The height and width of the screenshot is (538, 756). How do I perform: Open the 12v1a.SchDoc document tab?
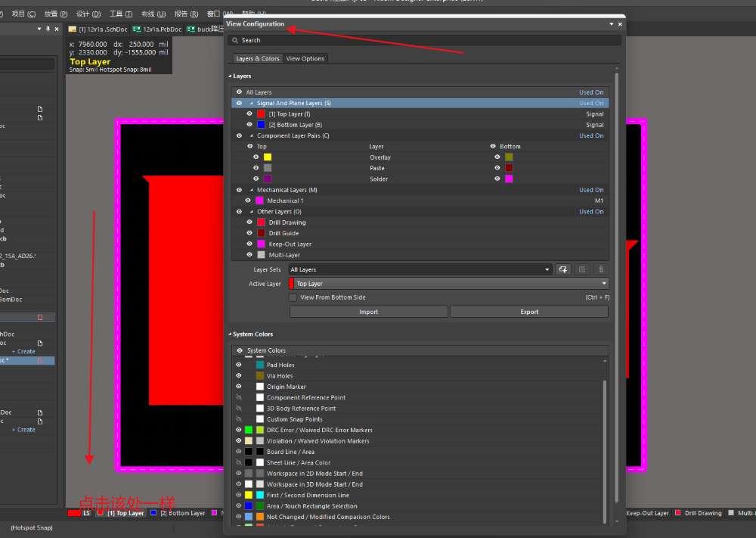[x=98, y=30]
